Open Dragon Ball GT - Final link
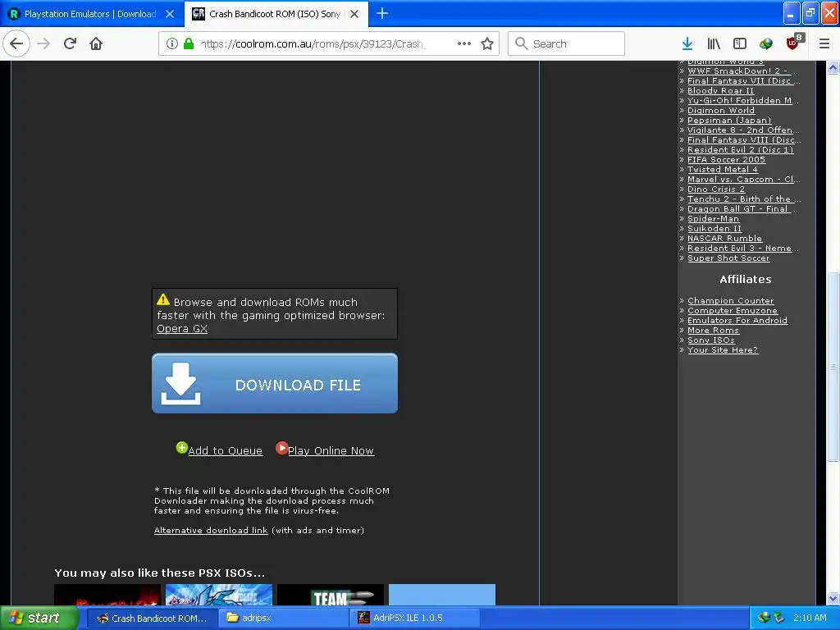Image resolution: width=840 pixels, height=630 pixels. tap(742, 209)
